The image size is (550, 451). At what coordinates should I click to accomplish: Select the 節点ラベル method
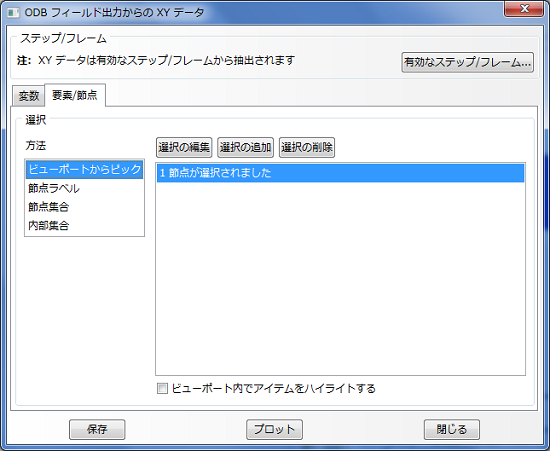click(54, 188)
